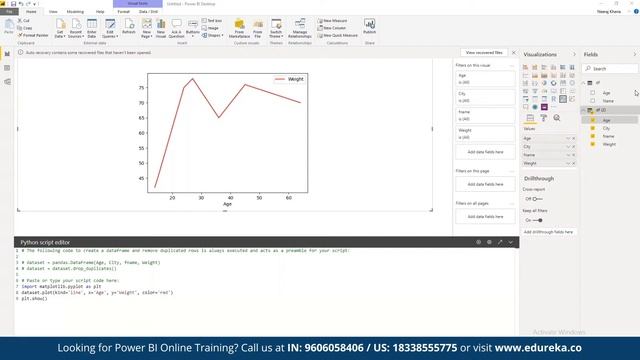Insert a New Visual from the ribbon
Image resolution: width=640 pixels, height=360 pixels.
coord(161,28)
